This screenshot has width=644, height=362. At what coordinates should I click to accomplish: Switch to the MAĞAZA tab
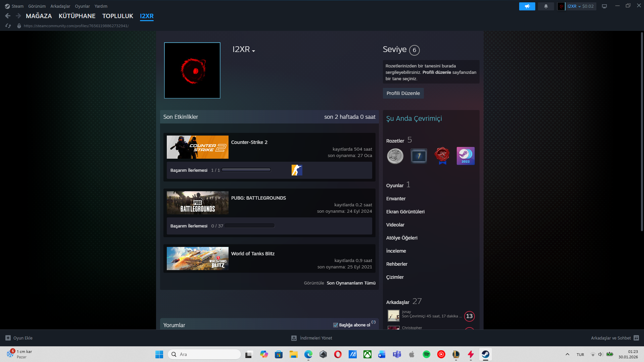click(39, 16)
